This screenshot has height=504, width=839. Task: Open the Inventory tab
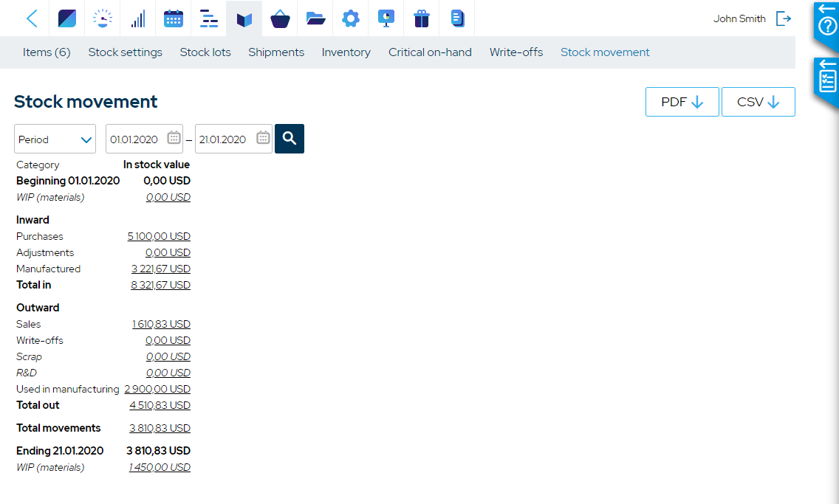[346, 52]
